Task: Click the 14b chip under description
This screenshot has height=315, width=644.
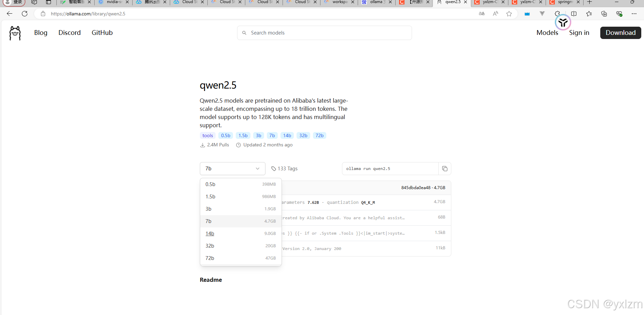Action: [287, 136]
